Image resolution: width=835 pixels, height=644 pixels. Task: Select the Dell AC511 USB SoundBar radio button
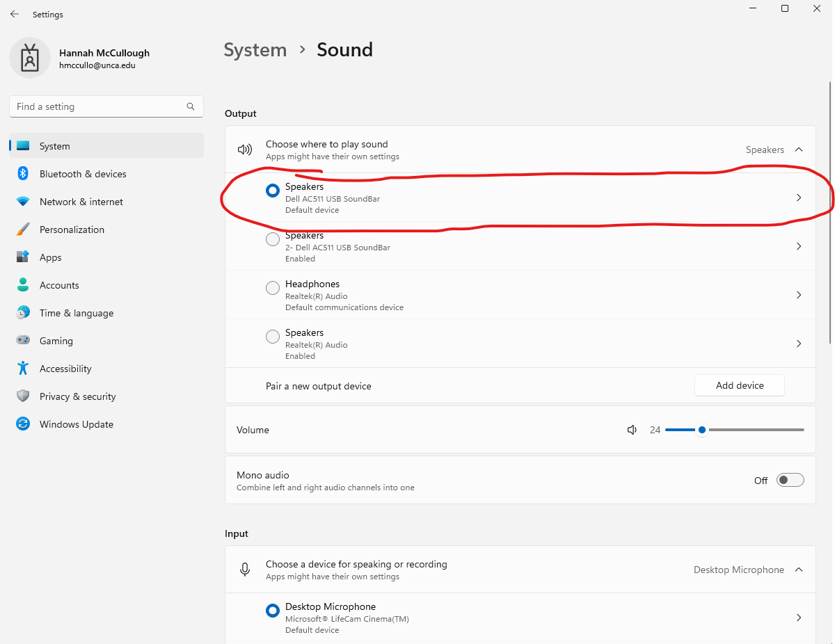(272, 190)
